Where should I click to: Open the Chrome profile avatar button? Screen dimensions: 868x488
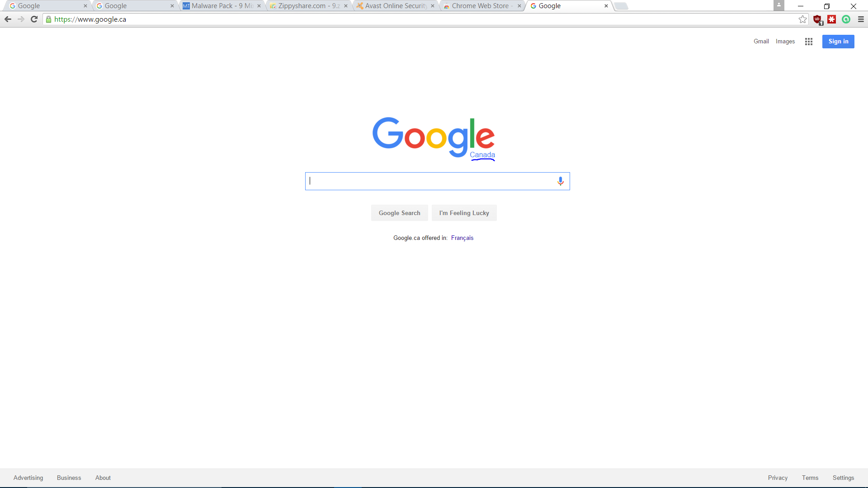coord(778,5)
